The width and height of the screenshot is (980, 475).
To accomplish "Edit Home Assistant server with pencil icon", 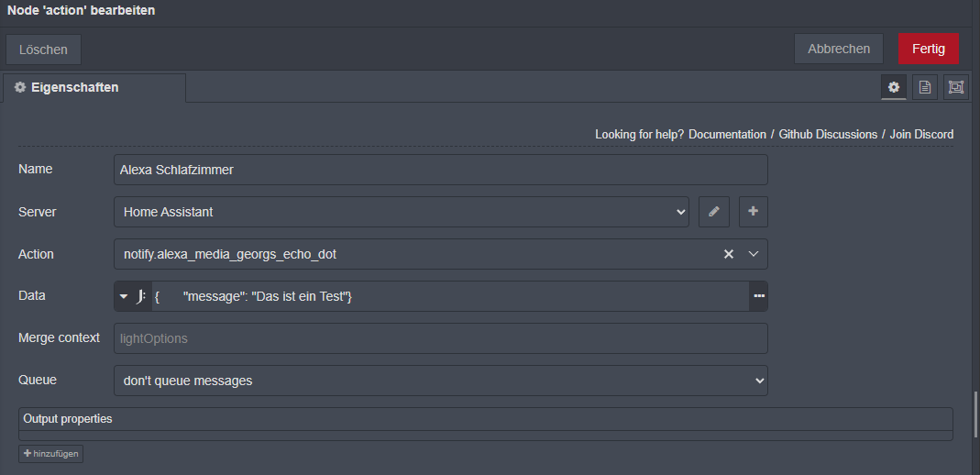I will [713, 212].
